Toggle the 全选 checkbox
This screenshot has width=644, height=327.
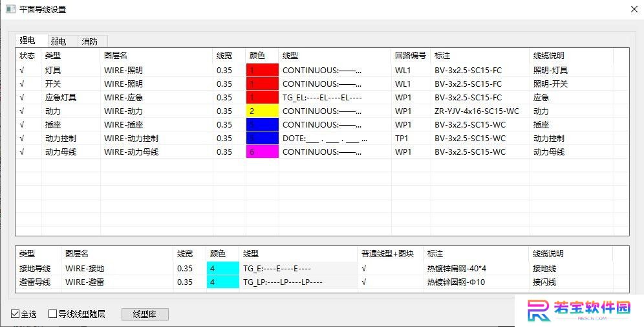[x=16, y=314]
